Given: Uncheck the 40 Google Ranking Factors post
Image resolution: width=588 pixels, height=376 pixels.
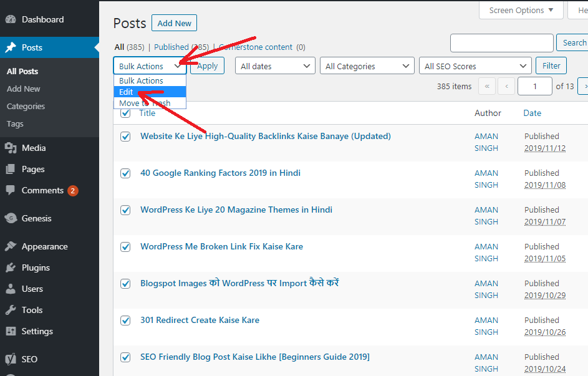Looking at the screenshot, I should click(x=125, y=173).
